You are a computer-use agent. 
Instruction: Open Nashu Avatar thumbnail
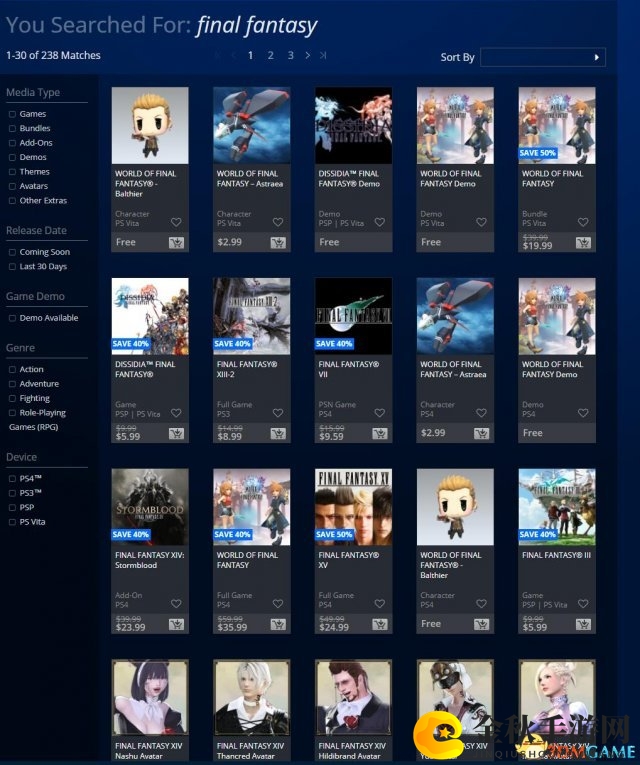coord(150,698)
